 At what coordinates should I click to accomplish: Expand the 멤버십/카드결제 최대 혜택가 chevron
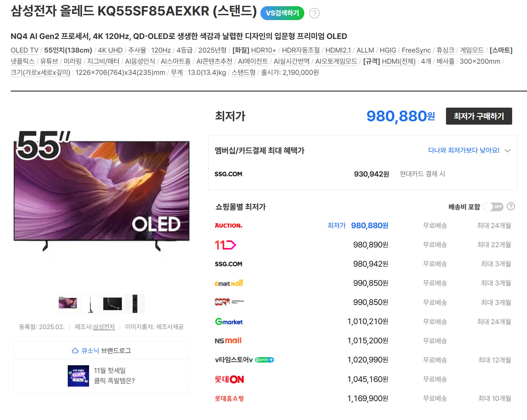508,151
